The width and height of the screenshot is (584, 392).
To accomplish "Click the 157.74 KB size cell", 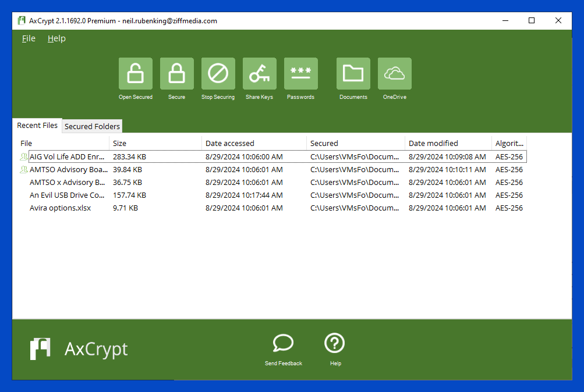I will [130, 195].
